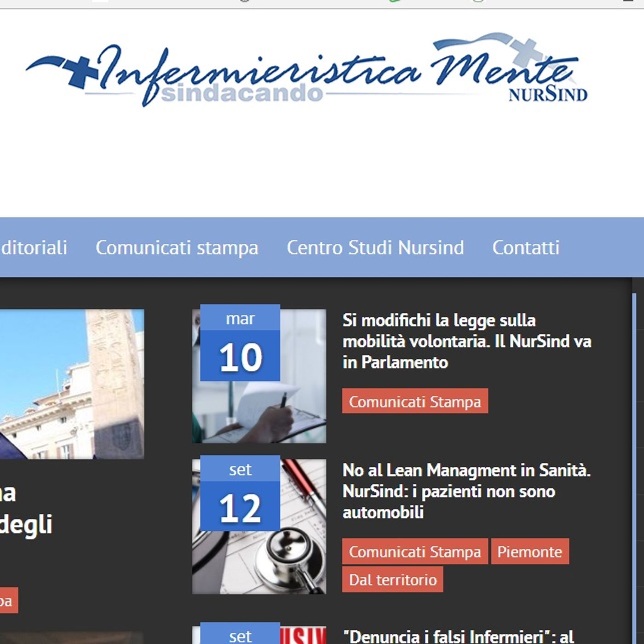Click Comunicati Stampa tag under Lean Managment article
The image size is (644, 644).
coord(415,551)
